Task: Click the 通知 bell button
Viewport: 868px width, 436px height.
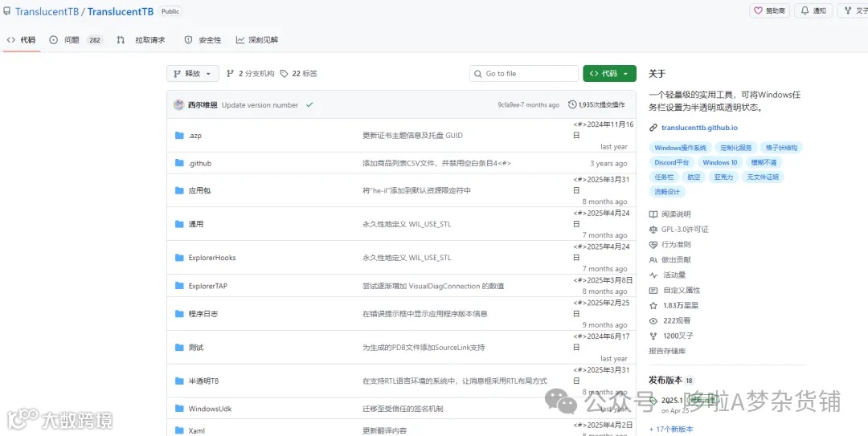Action: point(813,10)
